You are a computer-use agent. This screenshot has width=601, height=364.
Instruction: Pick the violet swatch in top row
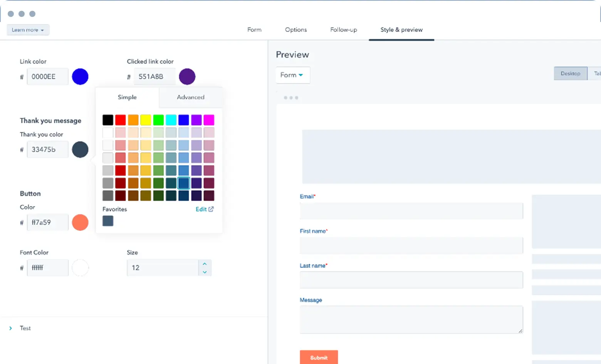pyautogui.click(x=196, y=120)
